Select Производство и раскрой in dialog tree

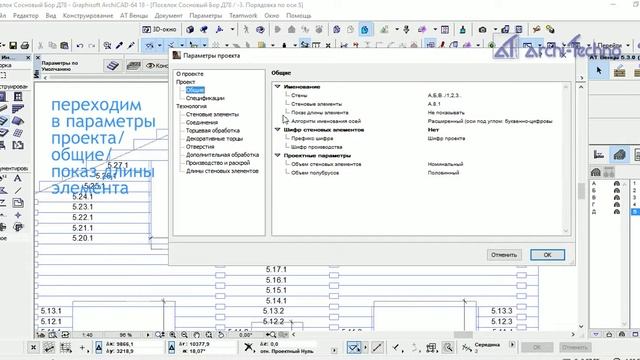tap(218, 163)
